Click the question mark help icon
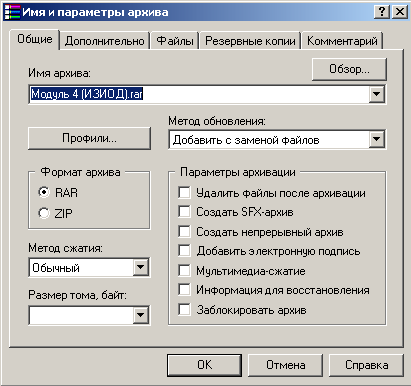 (382, 12)
